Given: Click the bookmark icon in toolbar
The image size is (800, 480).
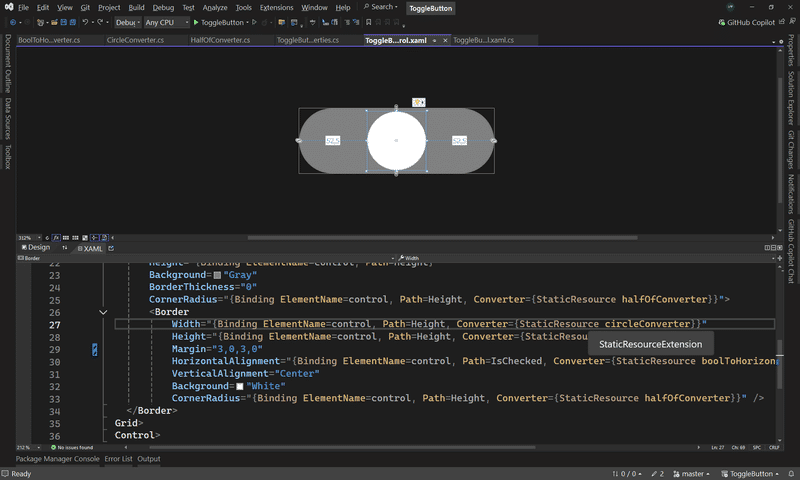Looking at the screenshot, I should [x=368, y=22].
